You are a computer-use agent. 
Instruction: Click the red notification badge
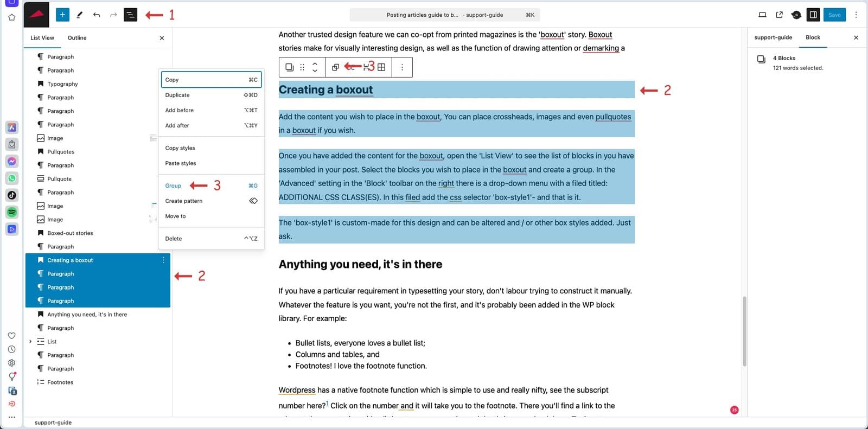coord(734,410)
